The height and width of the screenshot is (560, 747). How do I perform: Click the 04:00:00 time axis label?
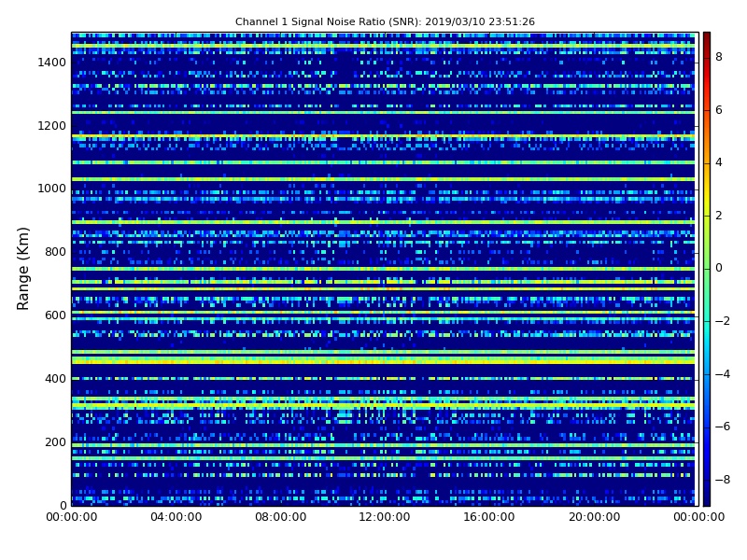[x=176, y=517]
